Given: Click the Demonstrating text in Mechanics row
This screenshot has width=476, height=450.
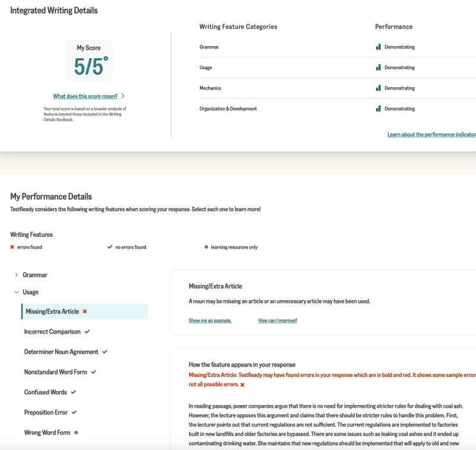Looking at the screenshot, I should (x=400, y=88).
